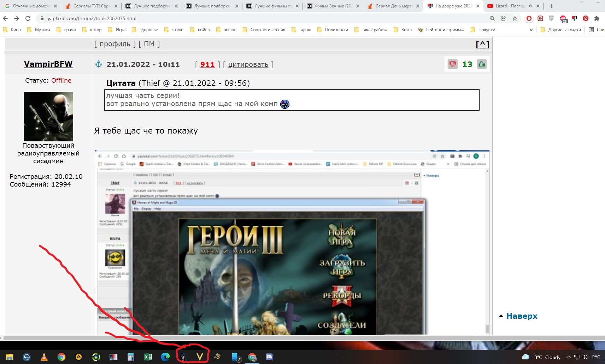
Task: Launch VLC media player from taskbar
Action: 44,357
